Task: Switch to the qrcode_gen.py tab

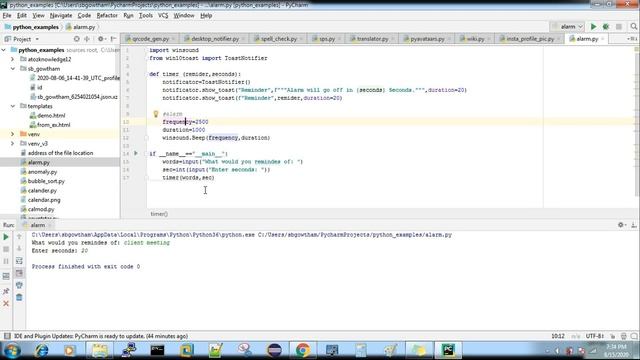Action: [x=150, y=39]
